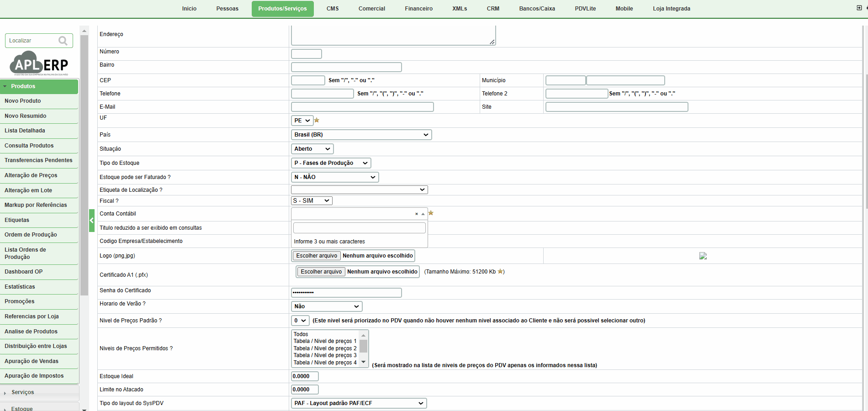This screenshot has width=868, height=411.
Task: Open Dashboard OP in sidebar
Action: point(39,272)
